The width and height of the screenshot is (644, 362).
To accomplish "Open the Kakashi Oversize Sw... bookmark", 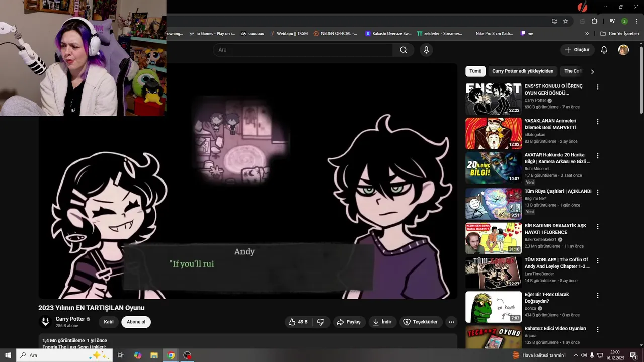I will 388,34.
